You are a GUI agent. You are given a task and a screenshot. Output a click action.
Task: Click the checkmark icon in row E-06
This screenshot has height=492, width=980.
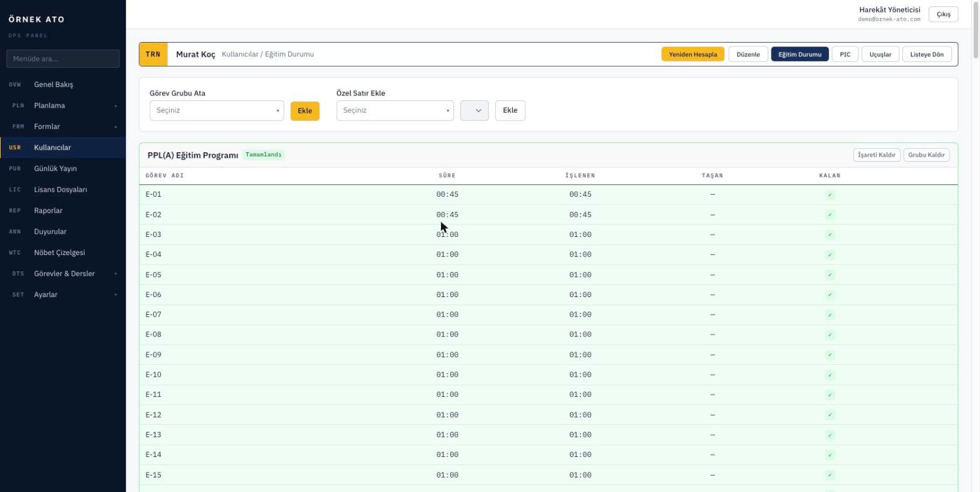tap(830, 295)
